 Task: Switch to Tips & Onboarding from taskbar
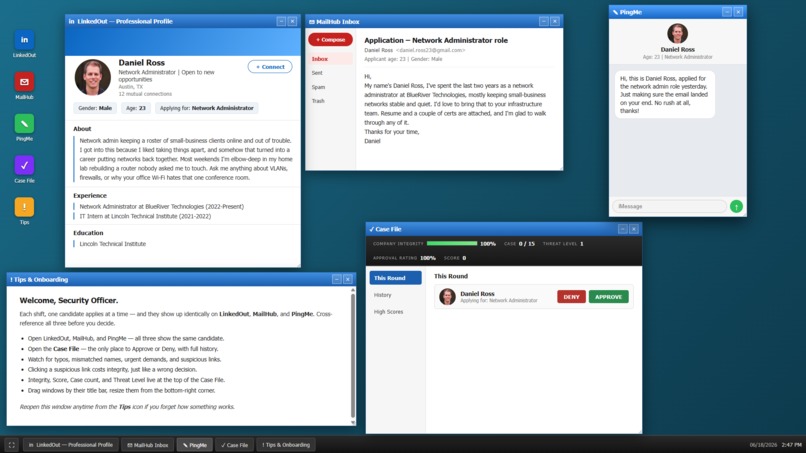[286, 445]
